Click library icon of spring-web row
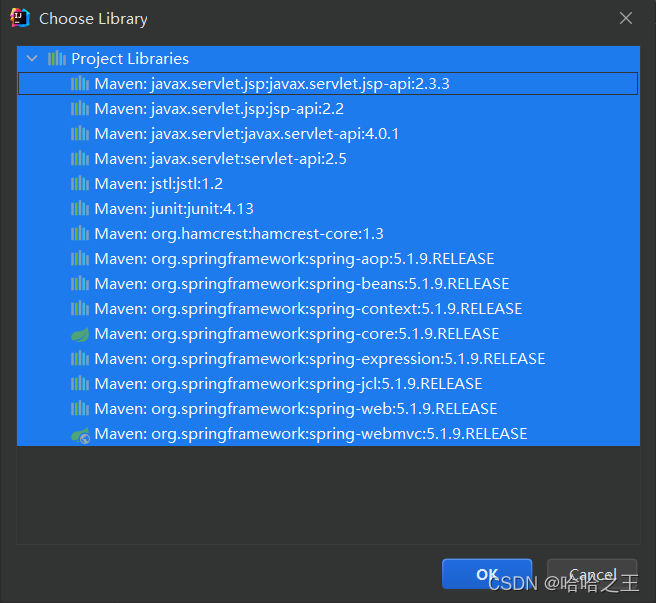 pyautogui.click(x=80, y=409)
